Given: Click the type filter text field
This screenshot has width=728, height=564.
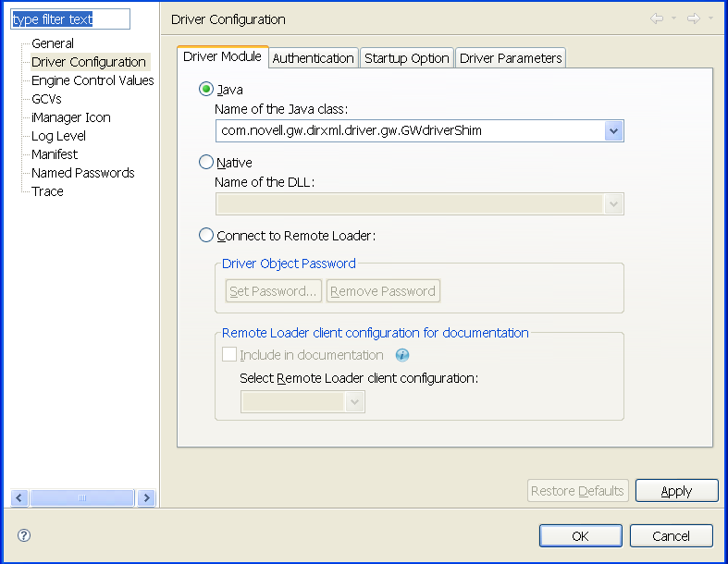Looking at the screenshot, I should click(x=70, y=19).
